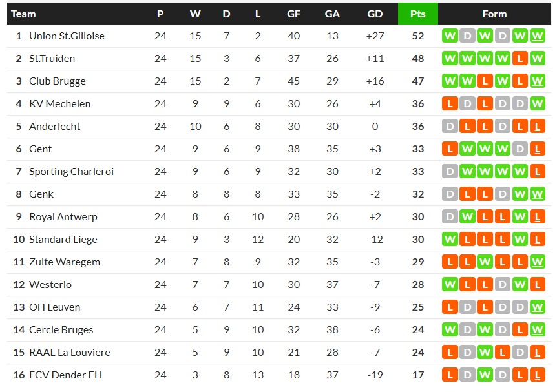Sort by the GF column header
The height and width of the screenshot is (392, 557).
coord(294,14)
